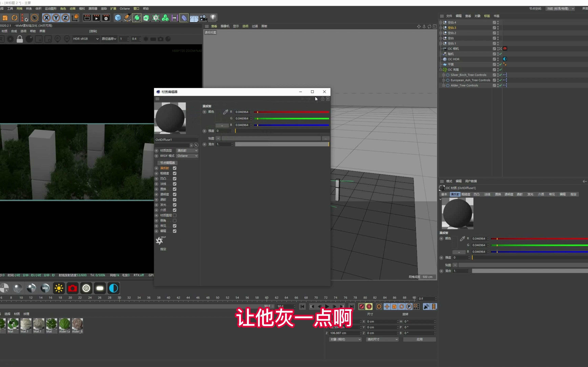Image resolution: width=588 pixels, height=367 pixels.
Task: Toggle the Y axis lock
Action: [x=56, y=18]
